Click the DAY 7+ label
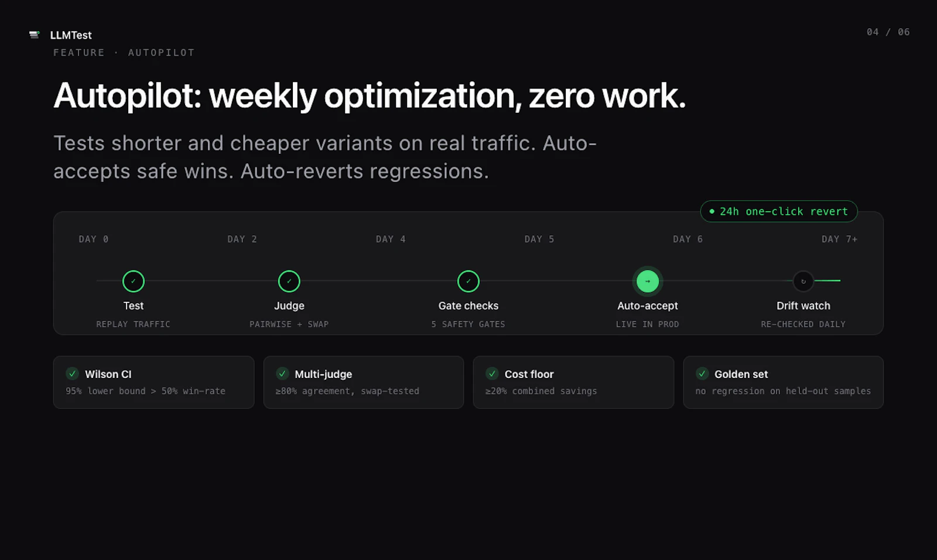Image resolution: width=937 pixels, height=560 pixels. point(840,239)
